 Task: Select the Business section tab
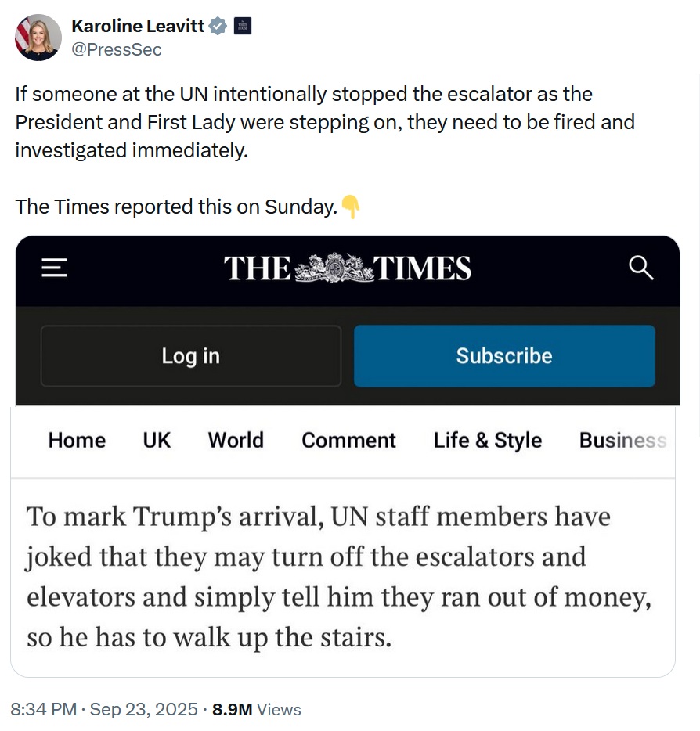[622, 441]
